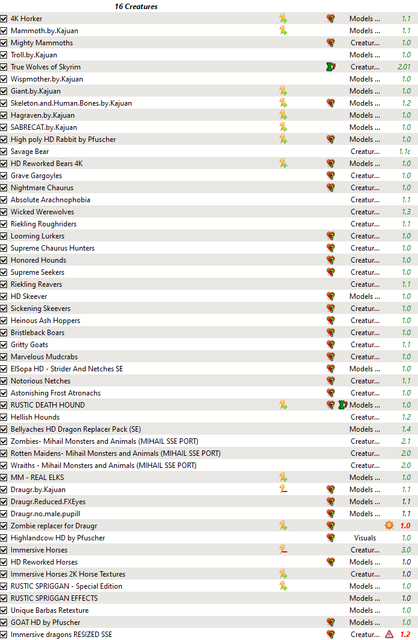The width and height of the screenshot is (418, 640).
Task: Click the lightning conflict icon for 4K Horker
Action: click(x=283, y=18)
